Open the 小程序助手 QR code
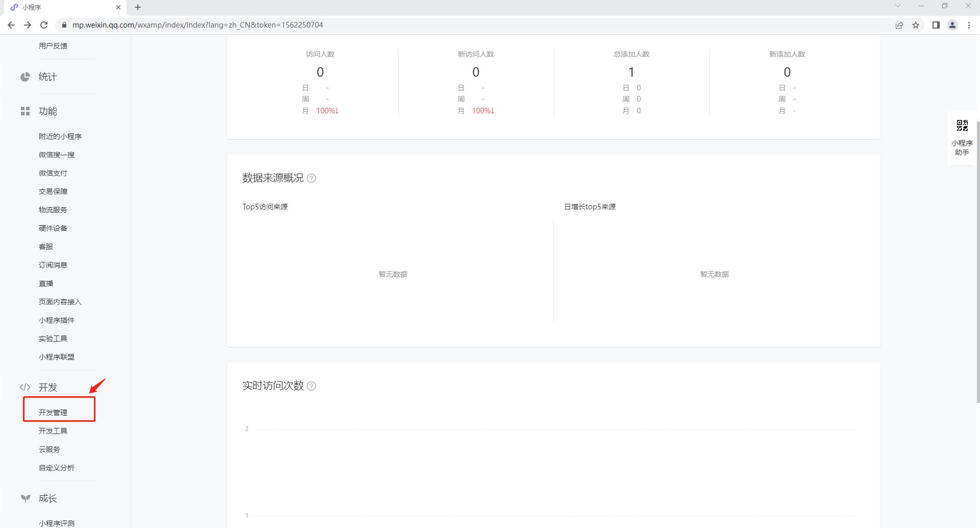 coord(962,126)
